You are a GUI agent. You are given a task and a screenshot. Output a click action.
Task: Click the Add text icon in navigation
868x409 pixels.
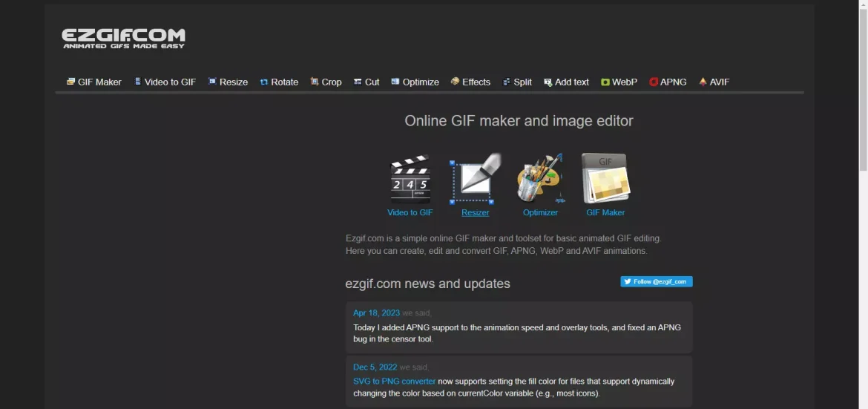(548, 82)
